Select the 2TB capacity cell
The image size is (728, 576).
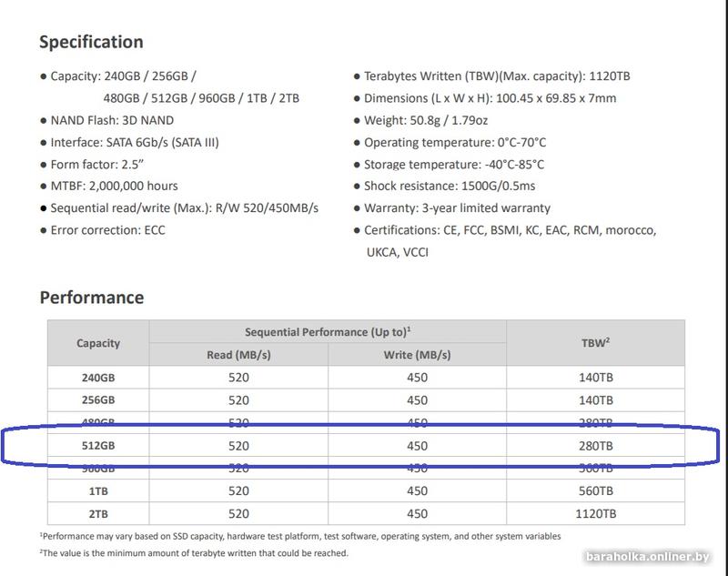tap(98, 514)
